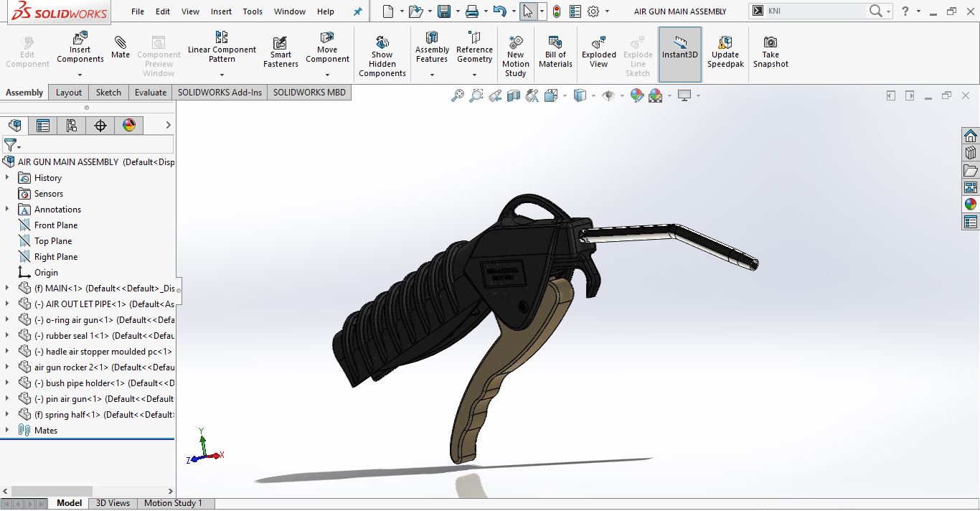Click Insert Components tool

[x=80, y=47]
